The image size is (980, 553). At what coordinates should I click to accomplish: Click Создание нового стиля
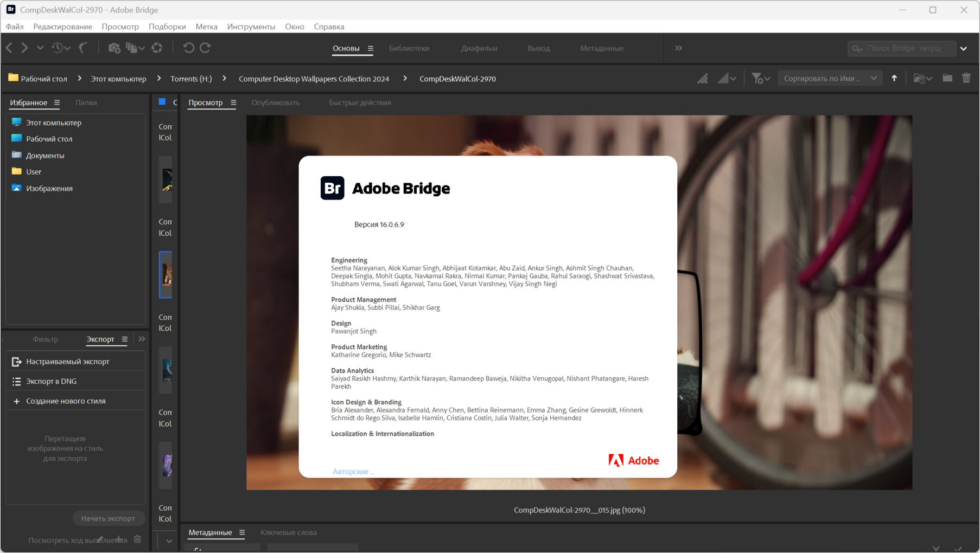[x=75, y=401]
